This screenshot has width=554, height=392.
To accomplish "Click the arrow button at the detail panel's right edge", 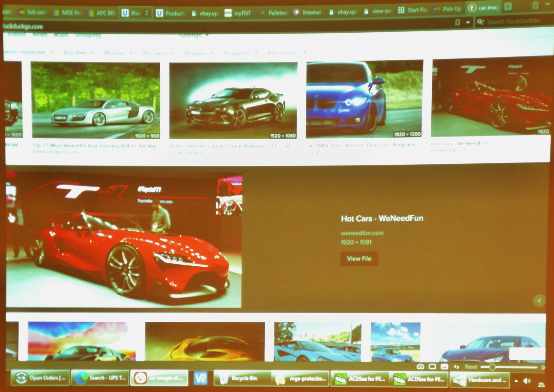I will (539, 301).
